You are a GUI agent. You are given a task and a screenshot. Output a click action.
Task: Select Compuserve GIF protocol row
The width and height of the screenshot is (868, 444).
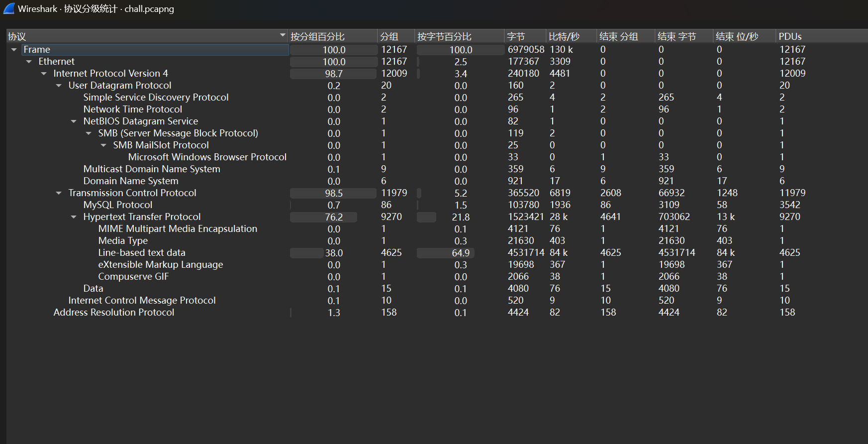(133, 277)
